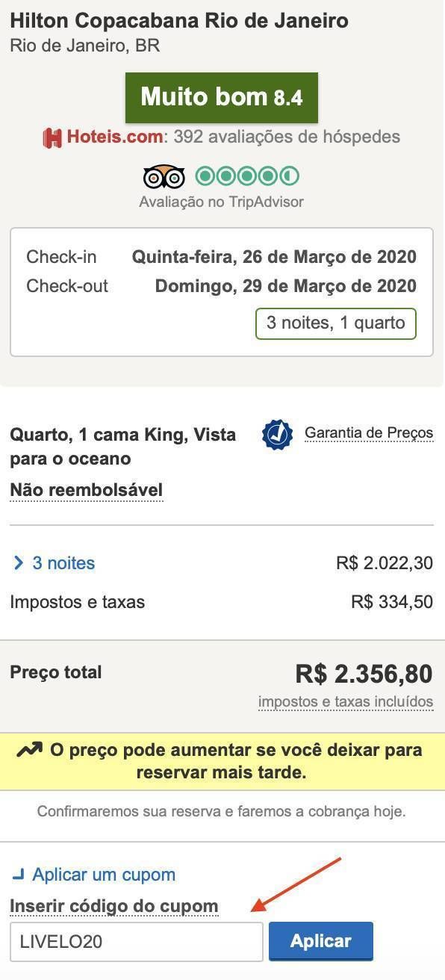Click Inserir código do cupom label
Viewport: 445px width, 980px height.
pos(114,907)
